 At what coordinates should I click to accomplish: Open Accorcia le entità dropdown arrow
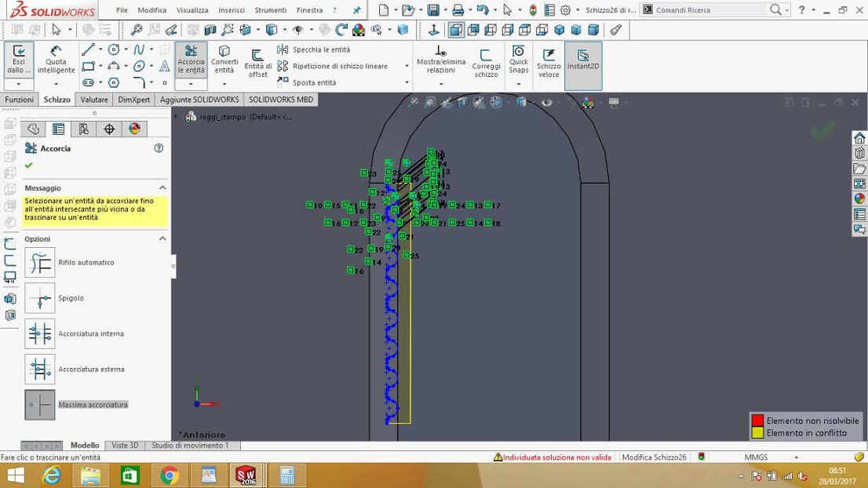(191, 84)
